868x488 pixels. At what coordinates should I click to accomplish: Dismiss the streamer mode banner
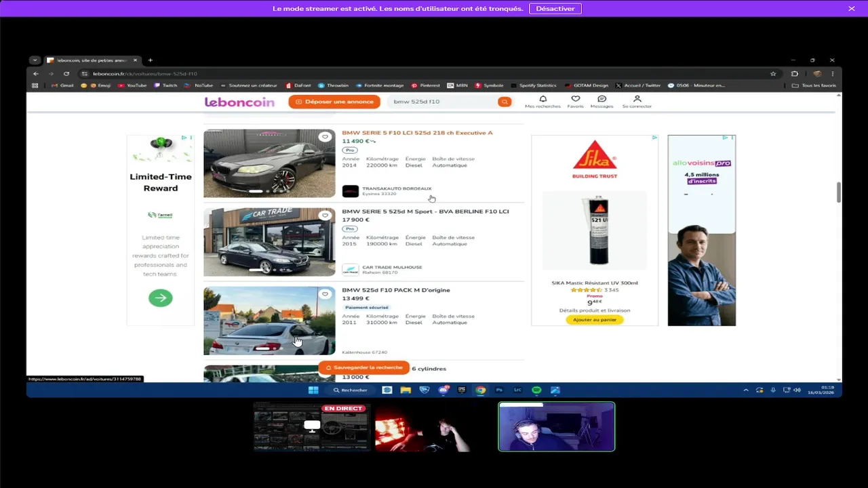tap(852, 9)
